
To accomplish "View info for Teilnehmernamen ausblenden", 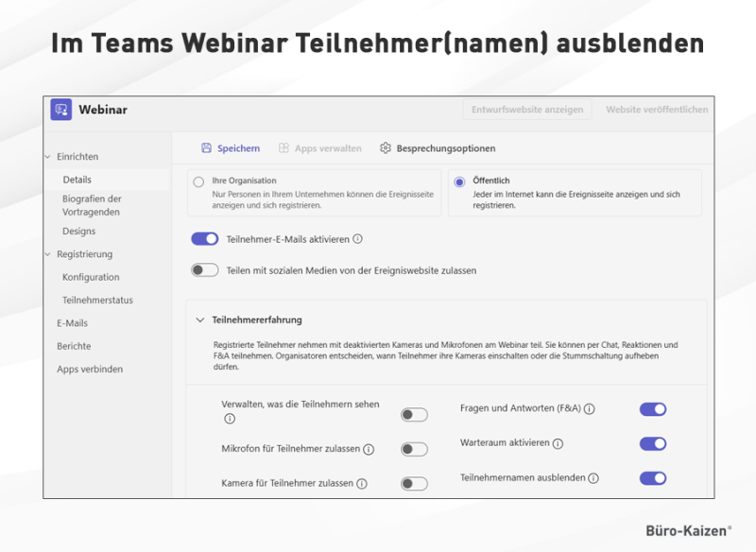I will 592,478.
